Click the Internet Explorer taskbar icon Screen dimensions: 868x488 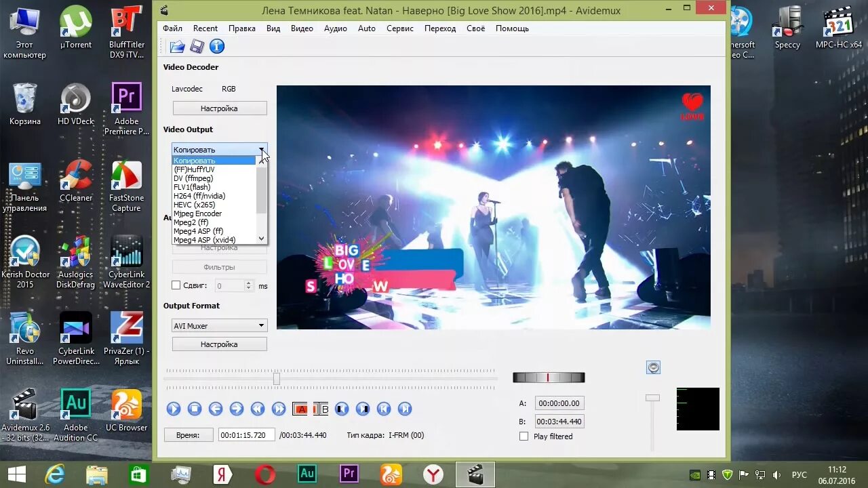point(54,474)
